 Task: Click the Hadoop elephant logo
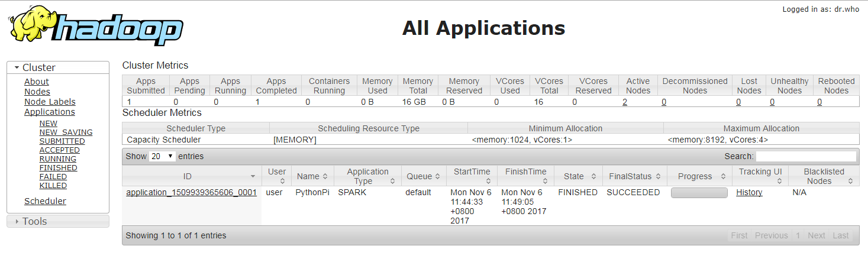[x=96, y=26]
